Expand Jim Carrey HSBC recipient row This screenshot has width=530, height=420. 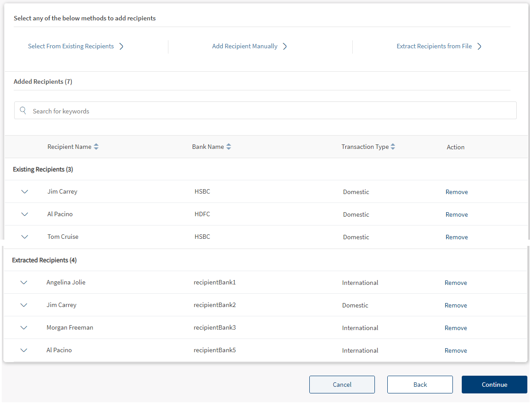point(25,192)
